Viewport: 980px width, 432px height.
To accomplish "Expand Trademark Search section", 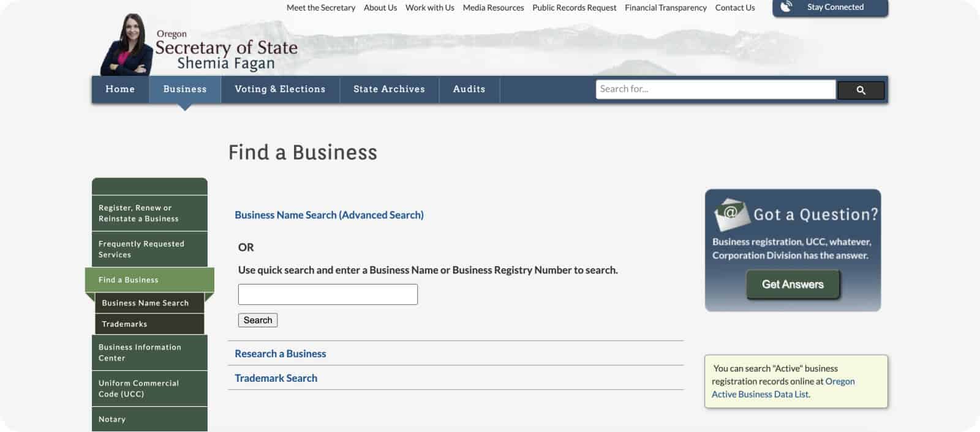I will pos(276,378).
